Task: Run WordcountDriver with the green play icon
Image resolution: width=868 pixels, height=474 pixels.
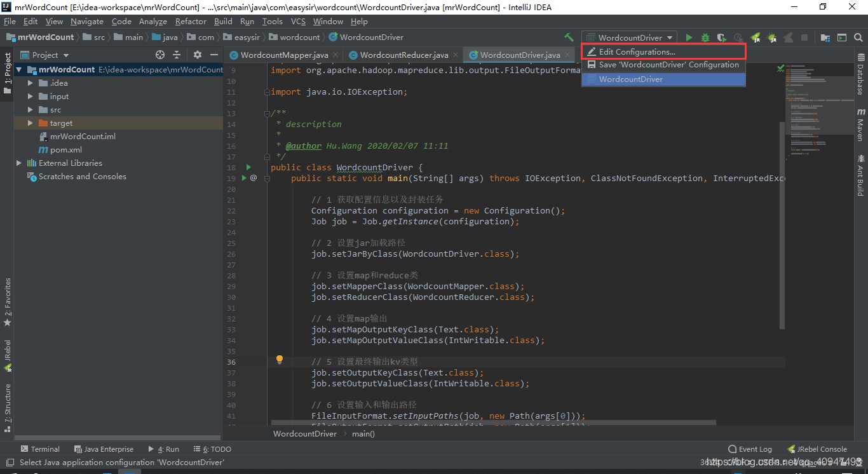Action: coord(689,37)
